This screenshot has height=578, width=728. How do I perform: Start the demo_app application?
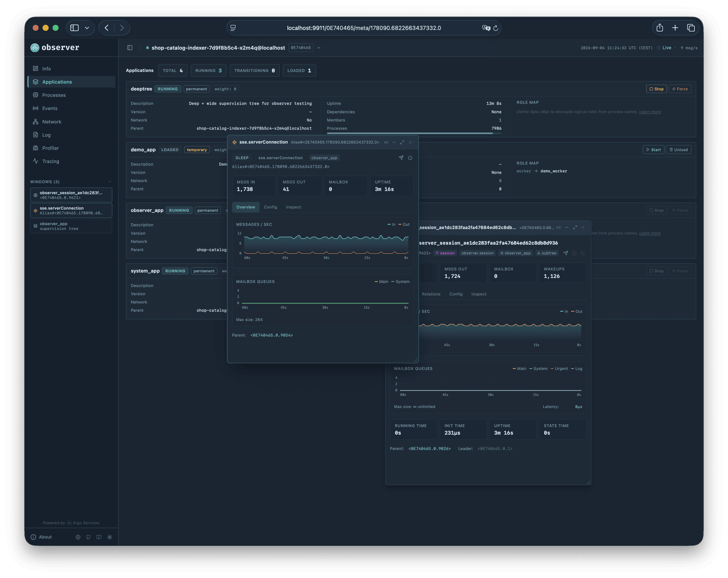[x=653, y=150]
